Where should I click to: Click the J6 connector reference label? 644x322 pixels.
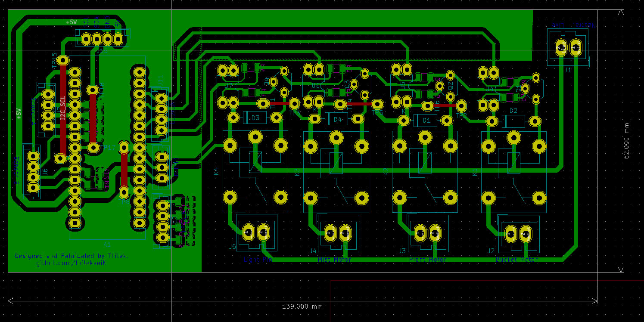[45, 171]
